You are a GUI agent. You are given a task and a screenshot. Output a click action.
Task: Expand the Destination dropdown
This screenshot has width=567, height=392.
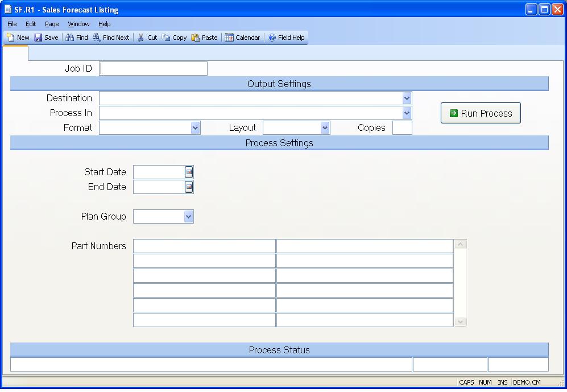point(407,98)
